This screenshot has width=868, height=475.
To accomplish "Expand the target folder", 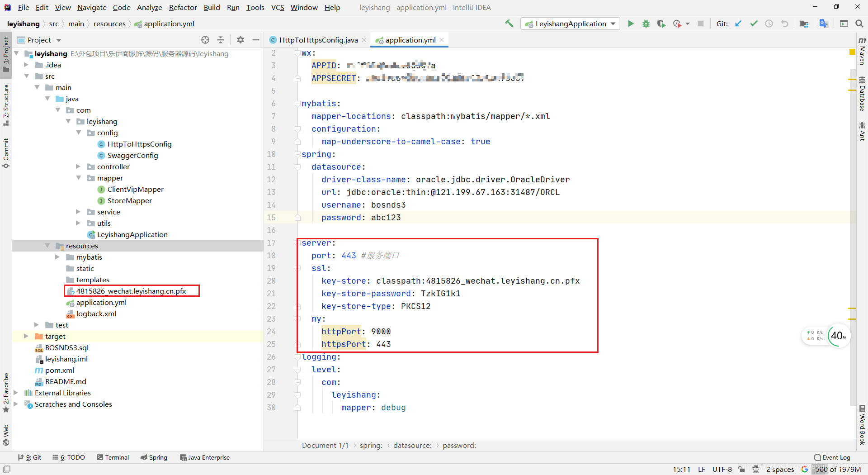I will (26, 336).
